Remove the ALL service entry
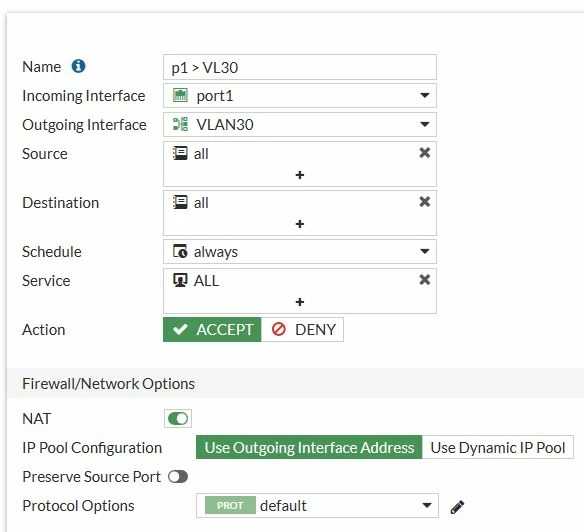The height and width of the screenshot is (532, 584). point(425,280)
